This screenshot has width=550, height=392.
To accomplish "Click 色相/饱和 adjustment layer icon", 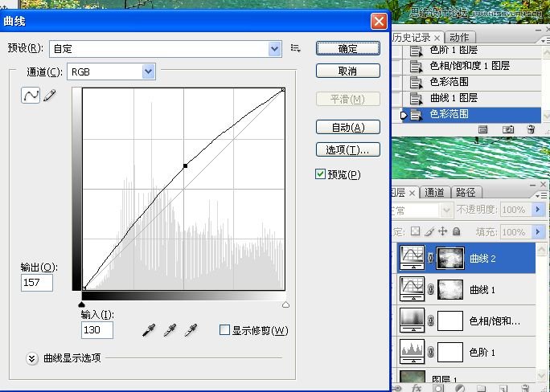I will [412, 321].
